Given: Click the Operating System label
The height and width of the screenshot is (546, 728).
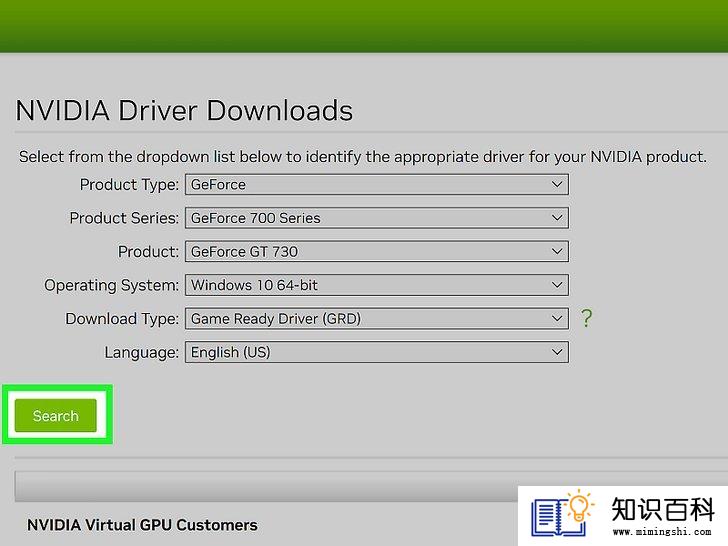Looking at the screenshot, I should point(111,285).
